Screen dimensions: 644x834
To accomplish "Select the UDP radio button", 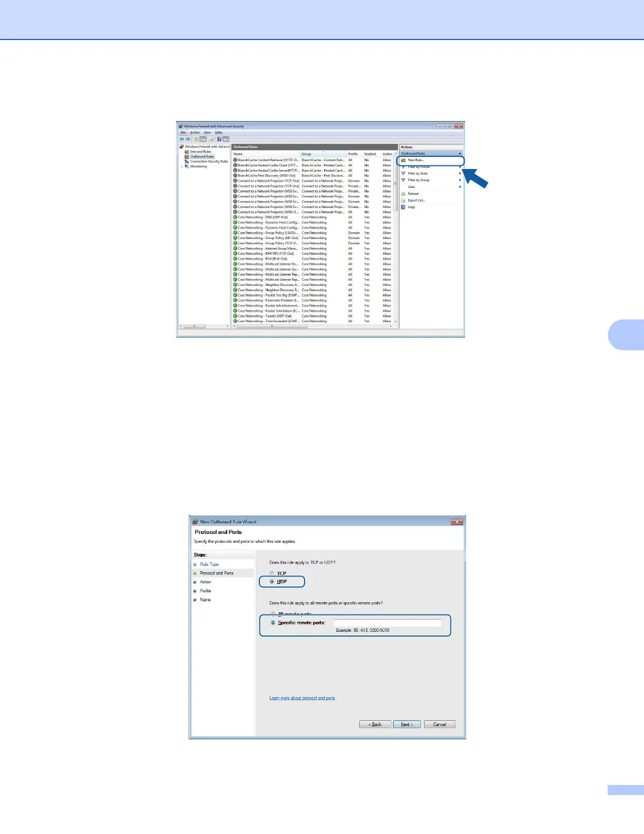I will point(272,582).
